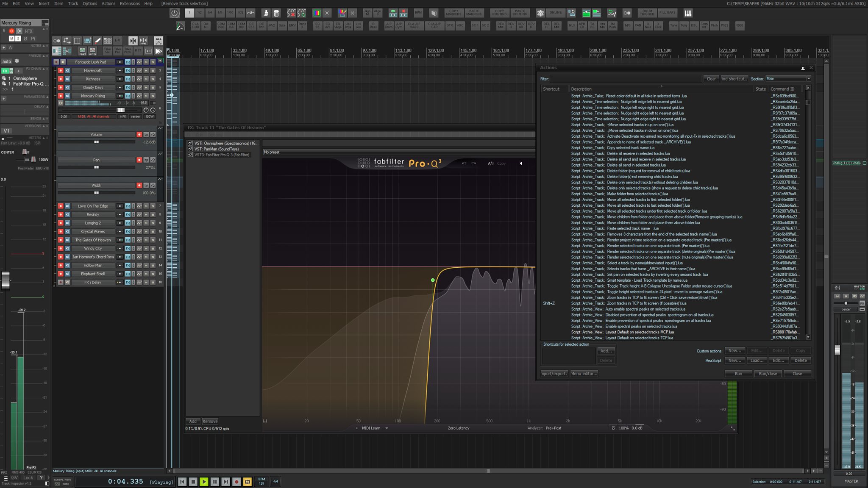
Task: Uncheck VST3 FabFilter Pro-Q 3 checkbox
Action: click(190, 155)
